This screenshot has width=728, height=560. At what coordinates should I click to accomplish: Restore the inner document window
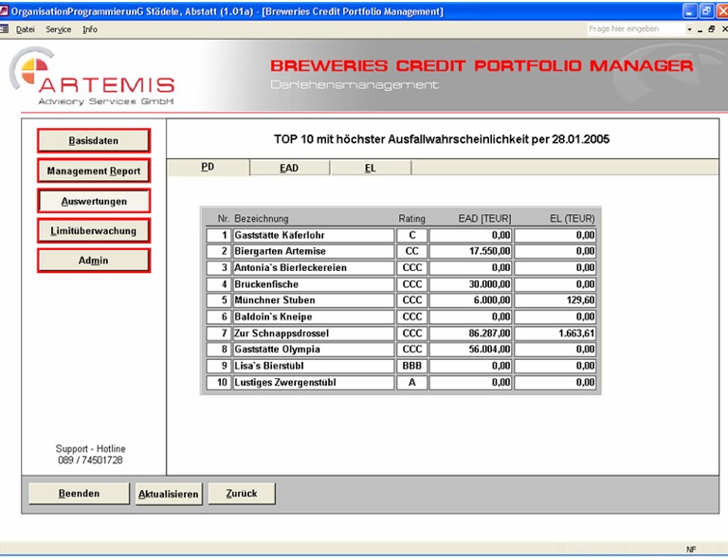click(x=711, y=29)
